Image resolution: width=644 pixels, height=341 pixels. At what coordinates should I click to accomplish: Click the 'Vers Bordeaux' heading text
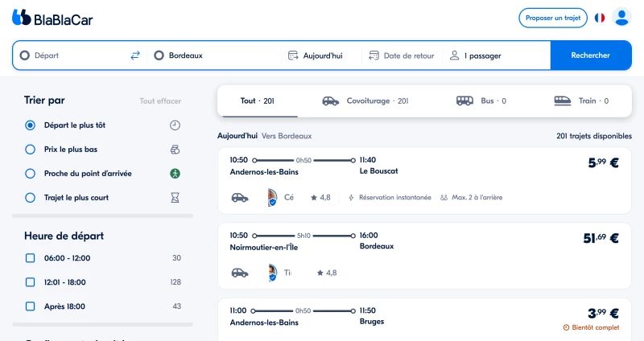pyautogui.click(x=287, y=136)
